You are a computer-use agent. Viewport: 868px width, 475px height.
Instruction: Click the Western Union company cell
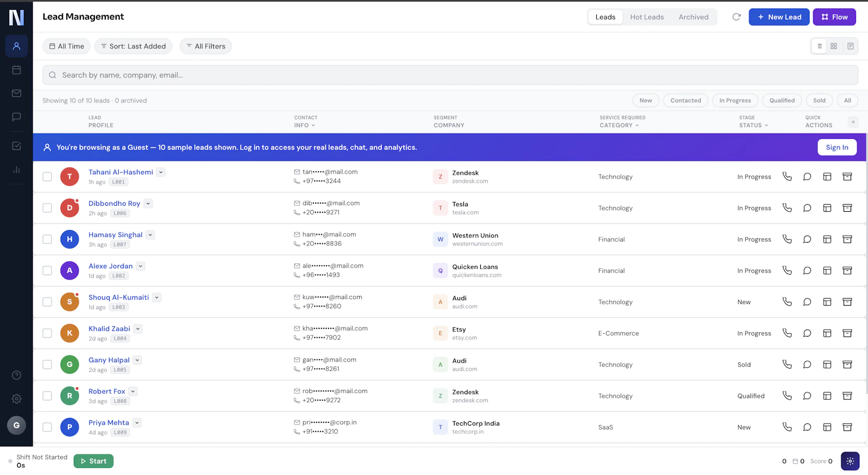pyautogui.click(x=468, y=239)
